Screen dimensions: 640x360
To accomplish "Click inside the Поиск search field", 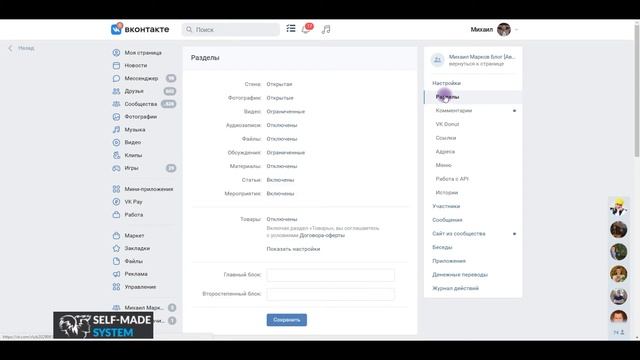I will 231,29.
